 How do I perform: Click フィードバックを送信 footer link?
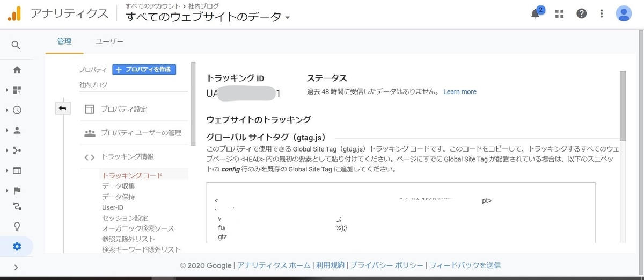point(465,265)
